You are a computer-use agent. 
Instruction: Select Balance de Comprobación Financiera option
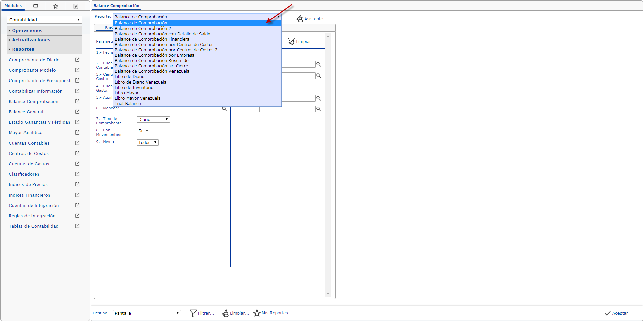197,39
